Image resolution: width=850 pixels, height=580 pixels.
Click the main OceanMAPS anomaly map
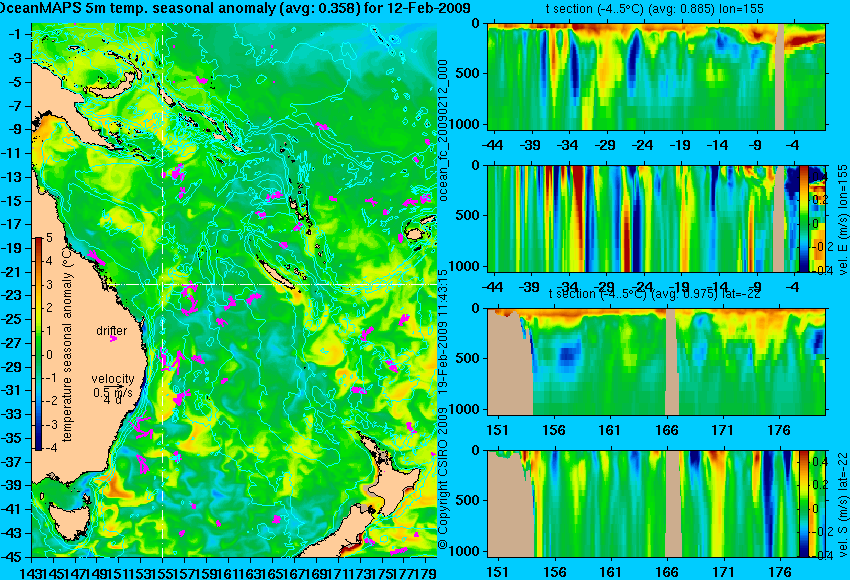[x=234, y=290]
